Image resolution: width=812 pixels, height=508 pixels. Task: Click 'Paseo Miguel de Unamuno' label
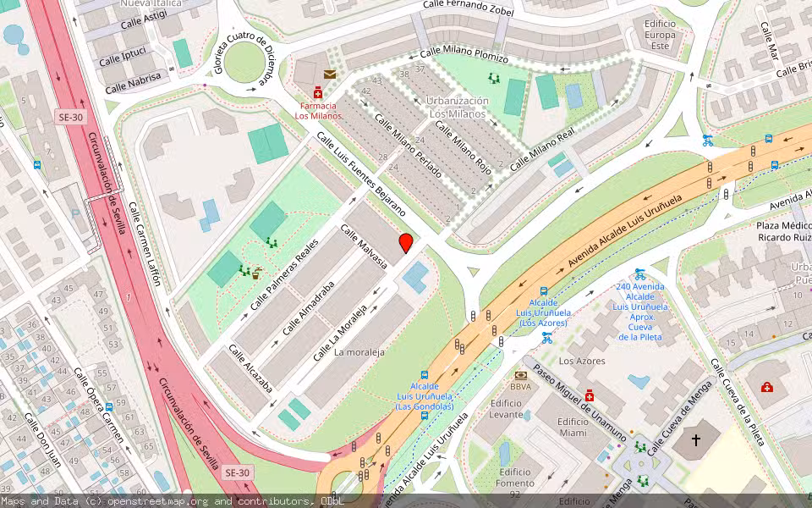580,403
